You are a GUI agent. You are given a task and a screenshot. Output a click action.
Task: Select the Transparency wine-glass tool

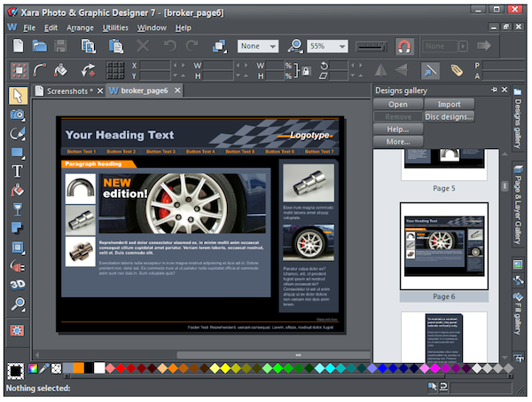[x=18, y=209]
